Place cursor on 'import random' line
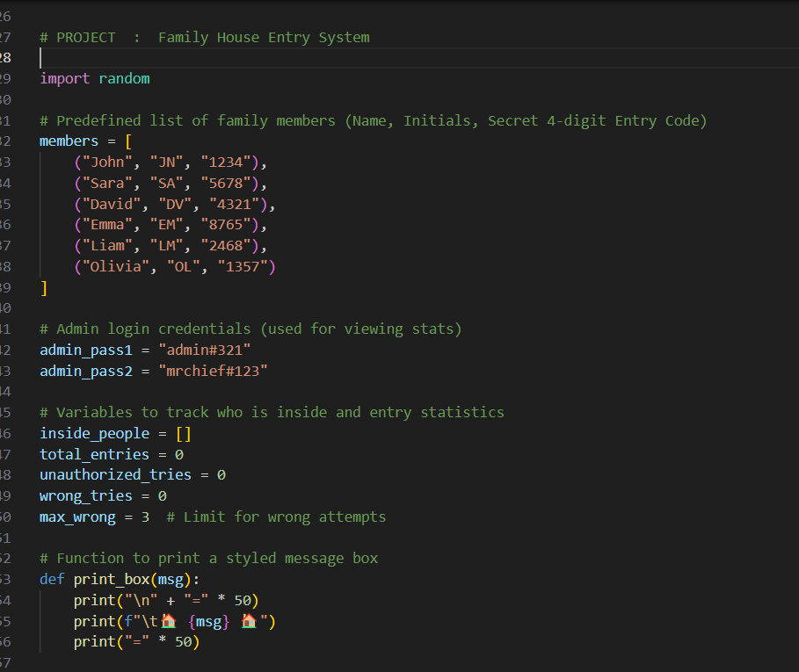799x672 pixels. (95, 79)
